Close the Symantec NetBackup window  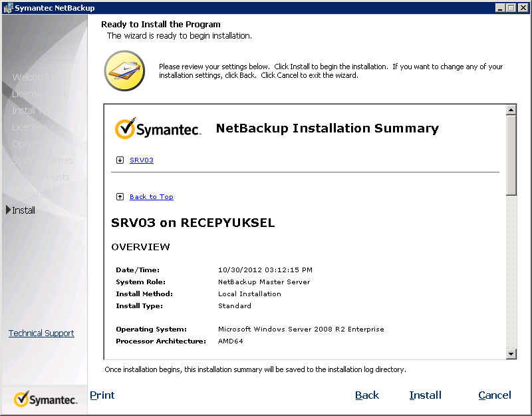(x=523, y=8)
